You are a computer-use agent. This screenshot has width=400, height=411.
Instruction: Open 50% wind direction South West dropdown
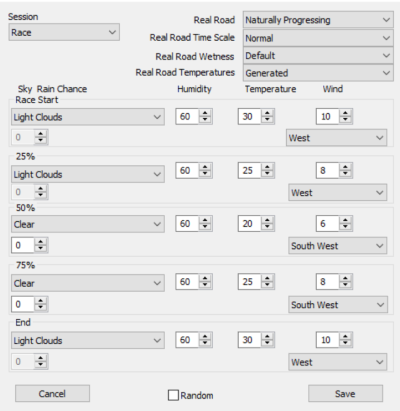pyautogui.click(x=338, y=246)
